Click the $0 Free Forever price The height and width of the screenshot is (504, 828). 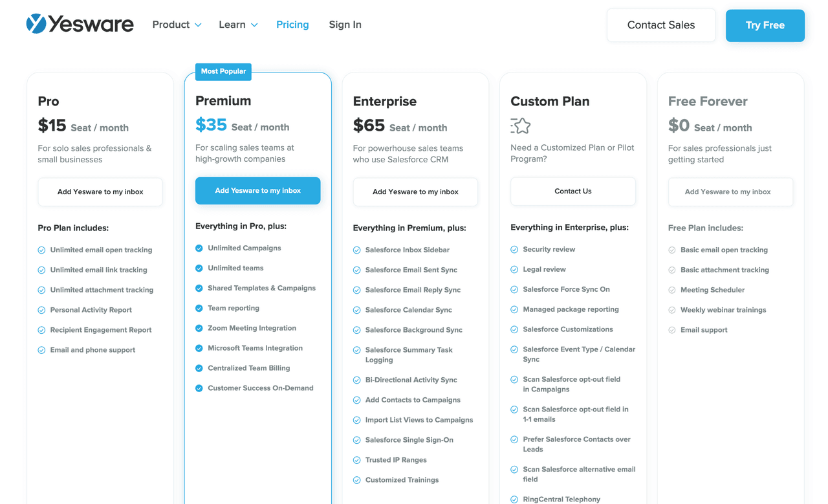pyautogui.click(x=679, y=126)
